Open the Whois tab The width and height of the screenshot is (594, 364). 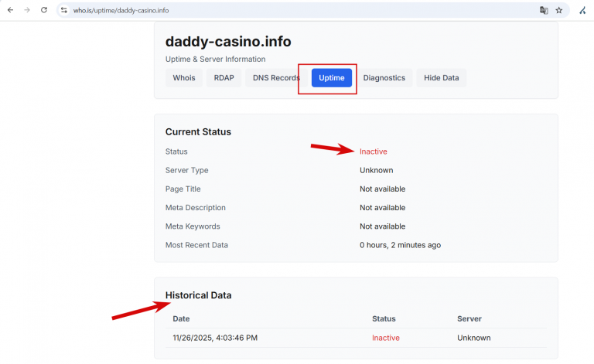(184, 78)
